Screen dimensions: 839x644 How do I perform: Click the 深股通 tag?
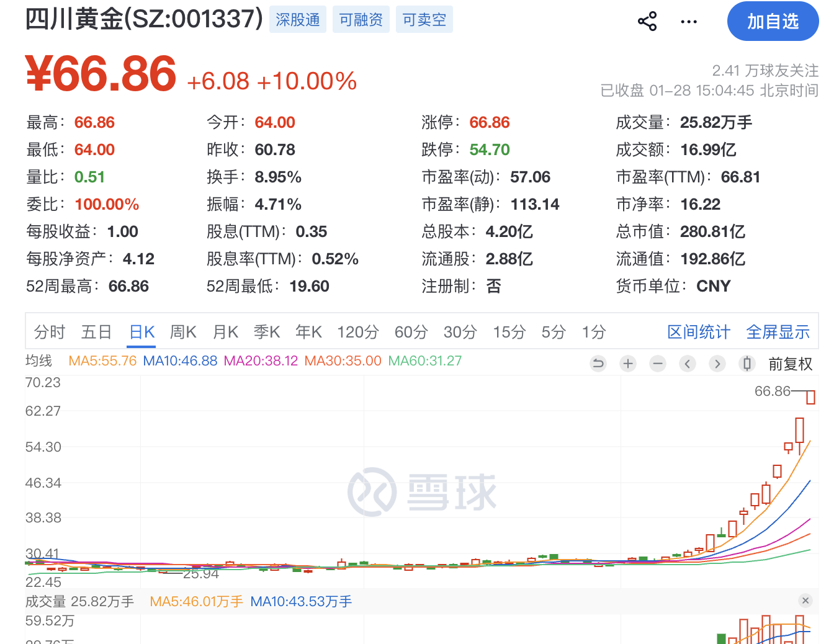click(298, 20)
